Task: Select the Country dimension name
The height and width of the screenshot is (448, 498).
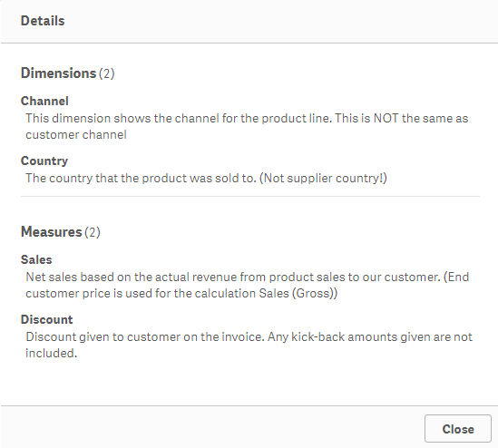Action: click(x=44, y=161)
